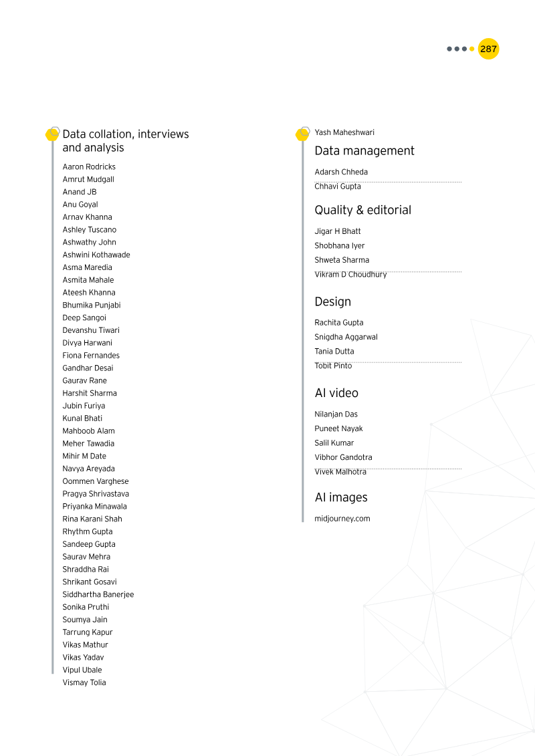This screenshot has width=535, height=756.
Task: Select the name Adarsh Chheda
Action: (341, 172)
